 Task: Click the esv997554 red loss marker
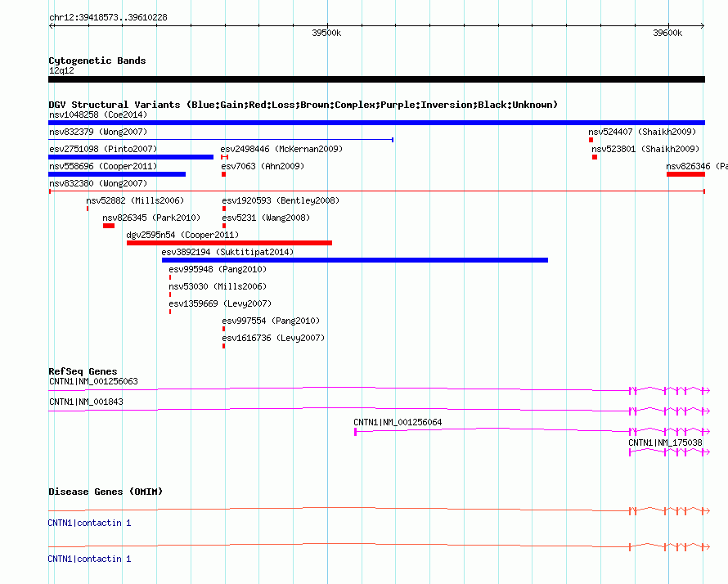[x=224, y=329]
